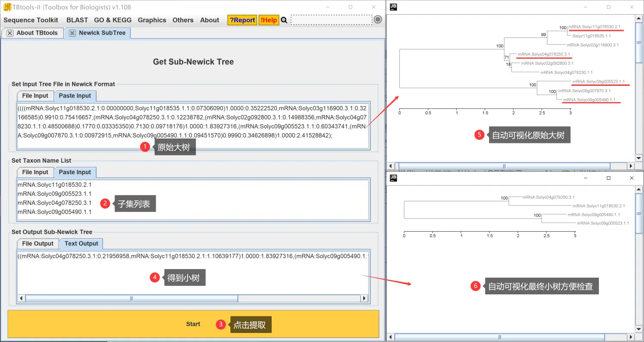Click the magnifier search icon
This screenshot has width=644, height=342.
284,20
